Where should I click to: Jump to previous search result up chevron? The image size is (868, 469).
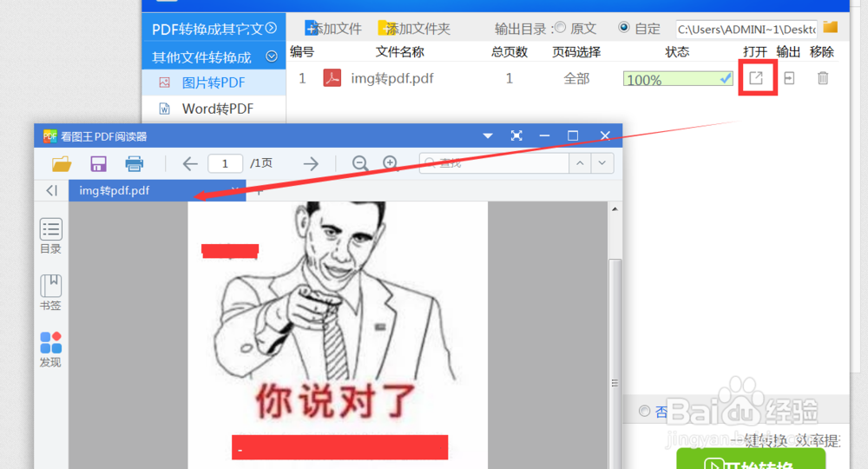[580, 163]
